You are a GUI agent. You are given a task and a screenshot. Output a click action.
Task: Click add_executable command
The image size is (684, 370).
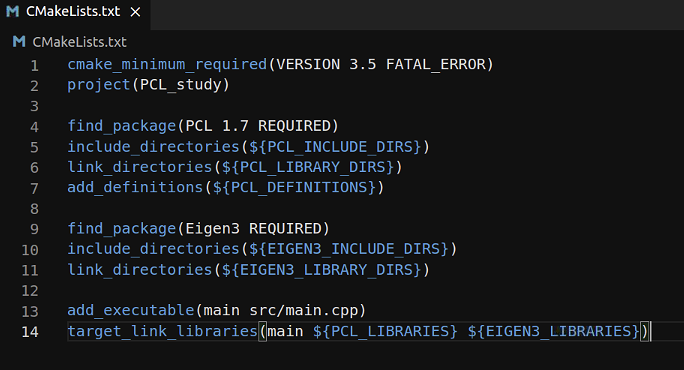(131, 311)
